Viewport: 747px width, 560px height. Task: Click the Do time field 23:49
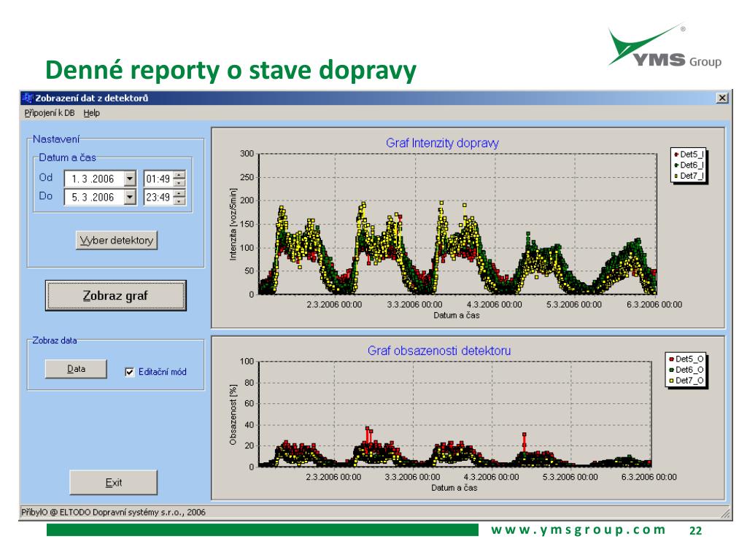(158, 197)
